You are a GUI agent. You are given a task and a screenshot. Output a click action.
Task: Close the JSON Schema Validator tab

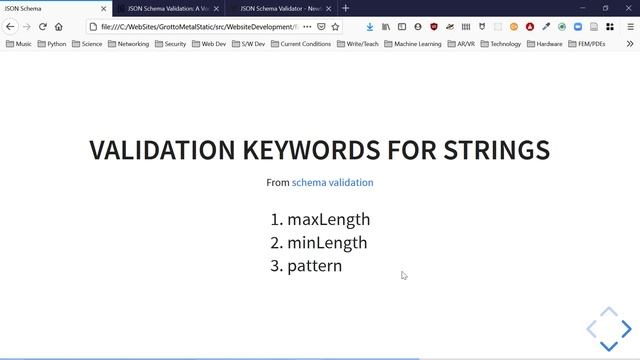coord(329,9)
